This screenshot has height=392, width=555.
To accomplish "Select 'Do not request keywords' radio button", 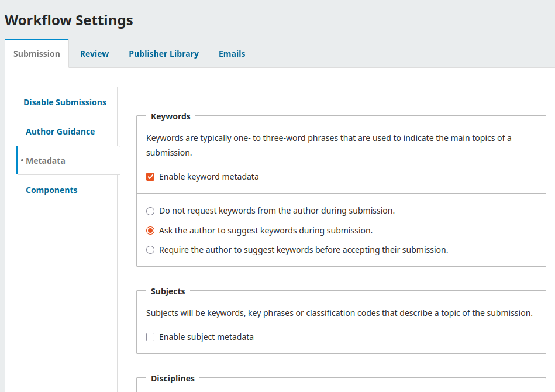I will click(x=150, y=211).
